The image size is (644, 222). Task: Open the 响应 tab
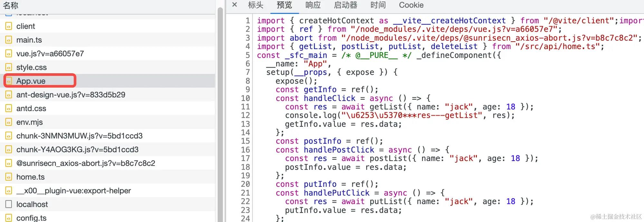coord(313,5)
